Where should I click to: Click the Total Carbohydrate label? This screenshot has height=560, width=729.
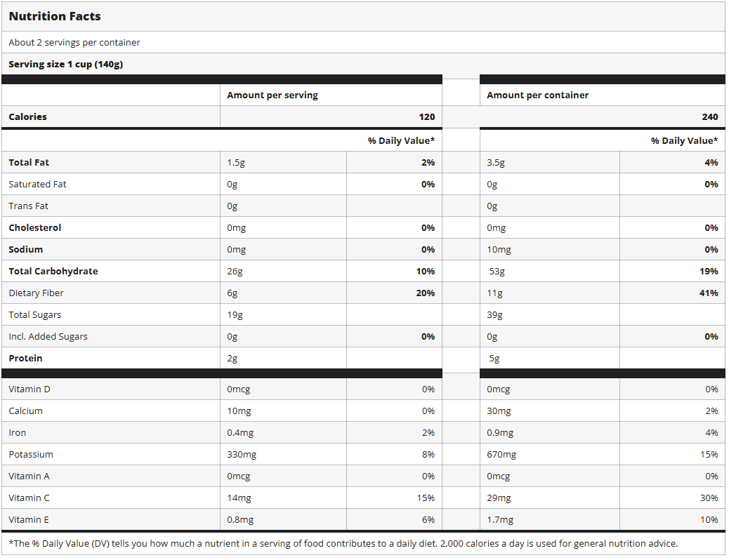tap(53, 272)
